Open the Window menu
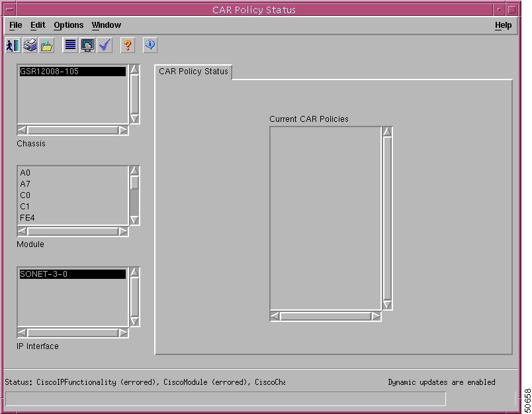Image resolution: width=532 pixels, height=414 pixels. point(106,25)
